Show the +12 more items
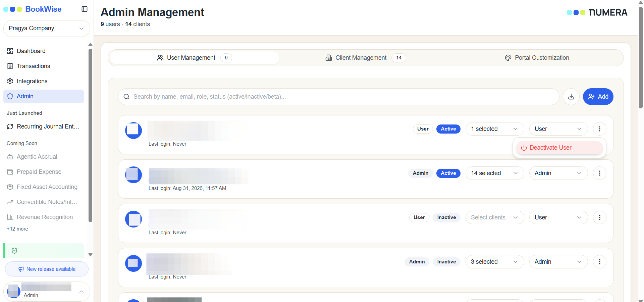The image size is (644, 302). tap(17, 229)
